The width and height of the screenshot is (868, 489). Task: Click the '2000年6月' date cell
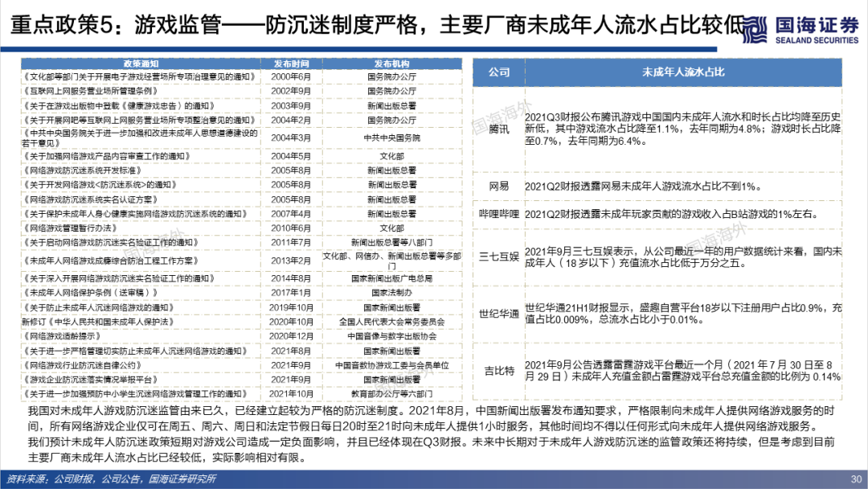291,76
